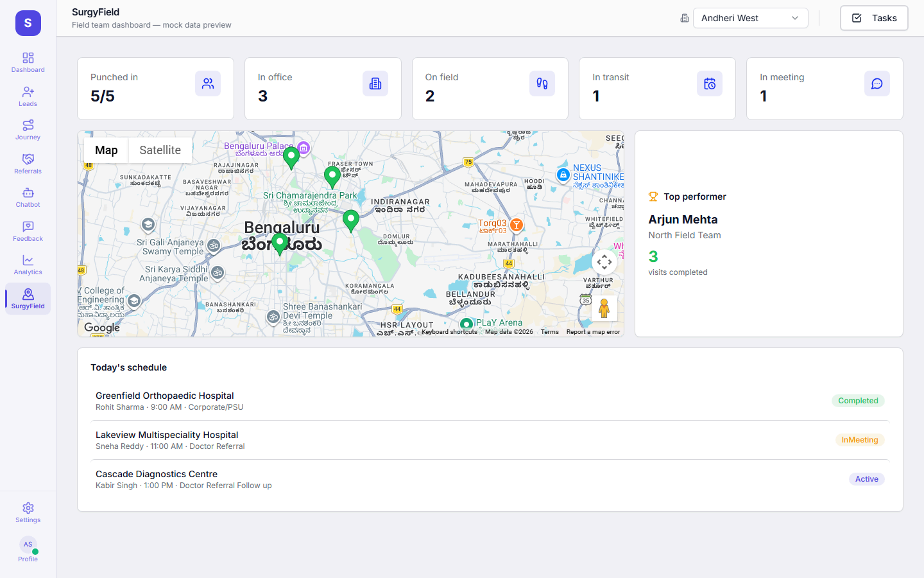Screen dimensions: 924x578
Task: Open the Tasks button
Action: coord(874,18)
